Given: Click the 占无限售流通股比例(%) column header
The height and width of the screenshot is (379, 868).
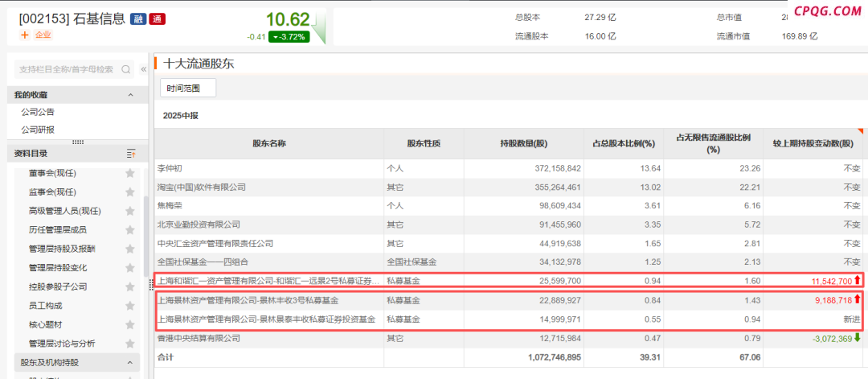Looking at the screenshot, I should pos(714,144).
